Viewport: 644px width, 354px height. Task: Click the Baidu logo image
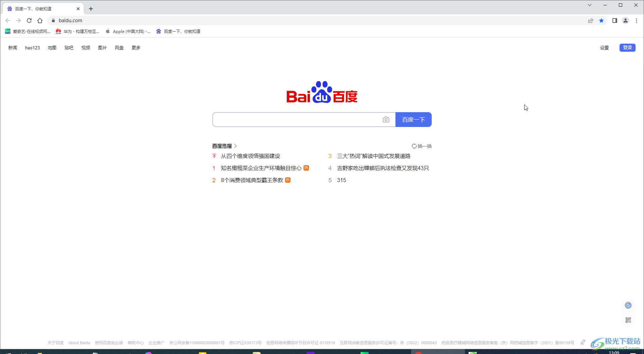pyautogui.click(x=322, y=92)
